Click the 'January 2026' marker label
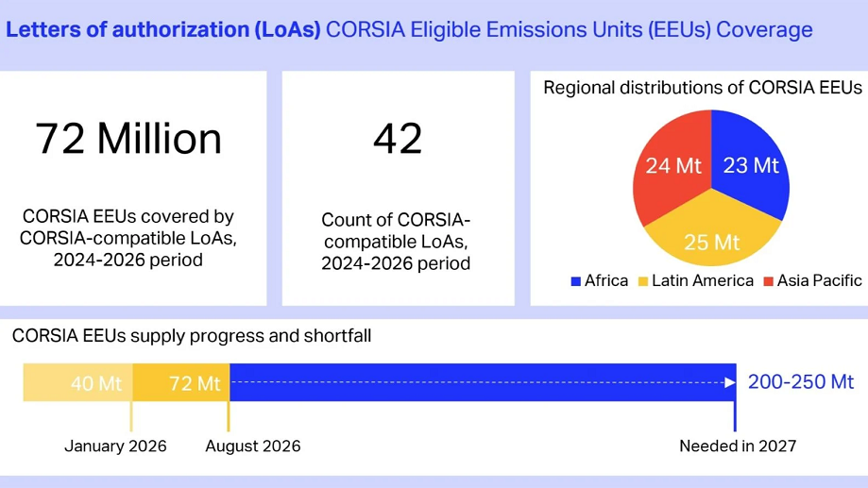 [115, 446]
